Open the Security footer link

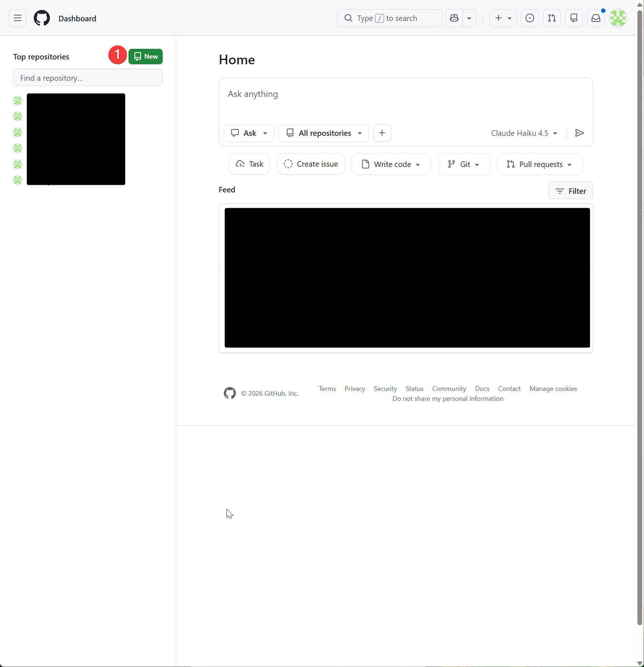[x=385, y=388]
